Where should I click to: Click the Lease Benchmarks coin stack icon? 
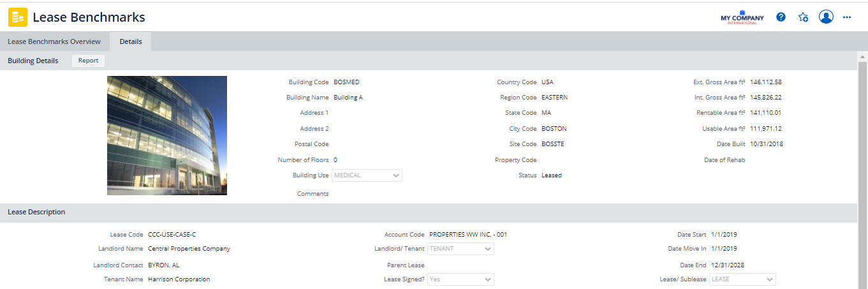point(18,17)
